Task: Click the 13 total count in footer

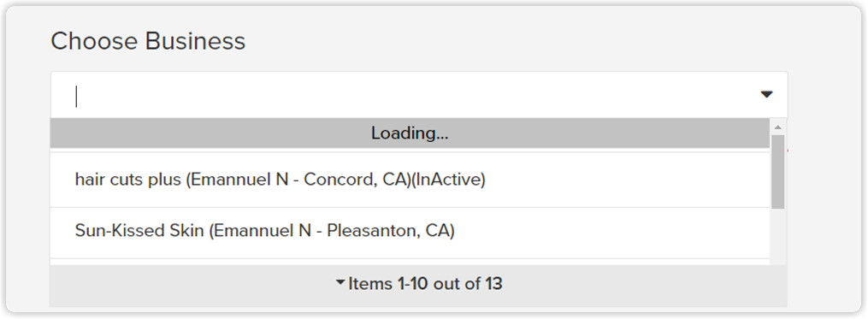Action: pos(493,284)
